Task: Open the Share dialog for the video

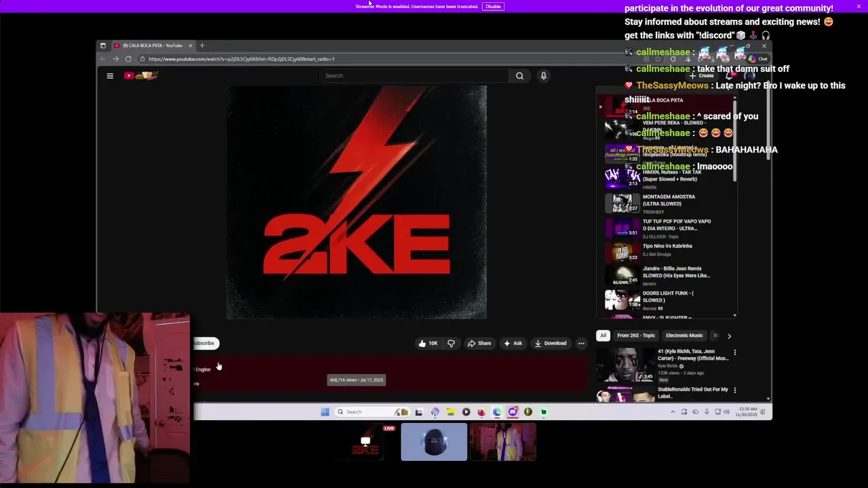Action: coord(479,343)
